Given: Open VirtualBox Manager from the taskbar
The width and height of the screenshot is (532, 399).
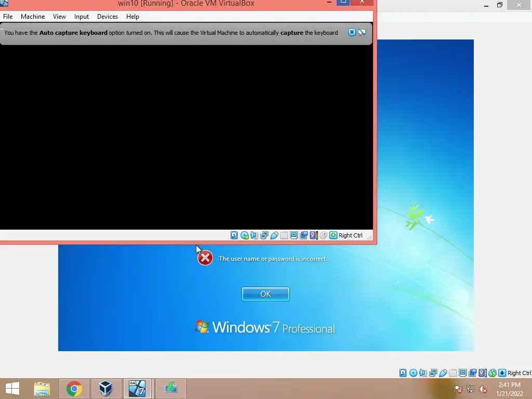Looking at the screenshot, I should (x=105, y=389).
